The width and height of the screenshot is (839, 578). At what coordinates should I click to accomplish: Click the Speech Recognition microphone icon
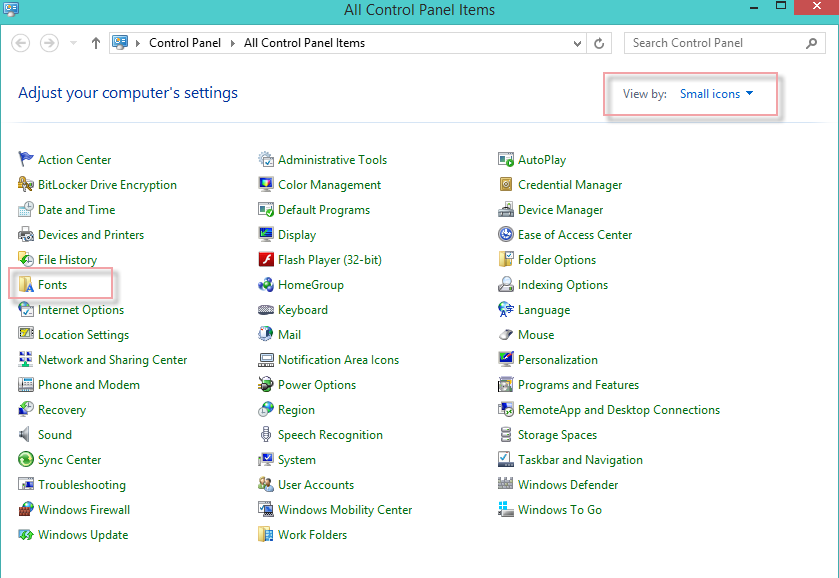266,434
